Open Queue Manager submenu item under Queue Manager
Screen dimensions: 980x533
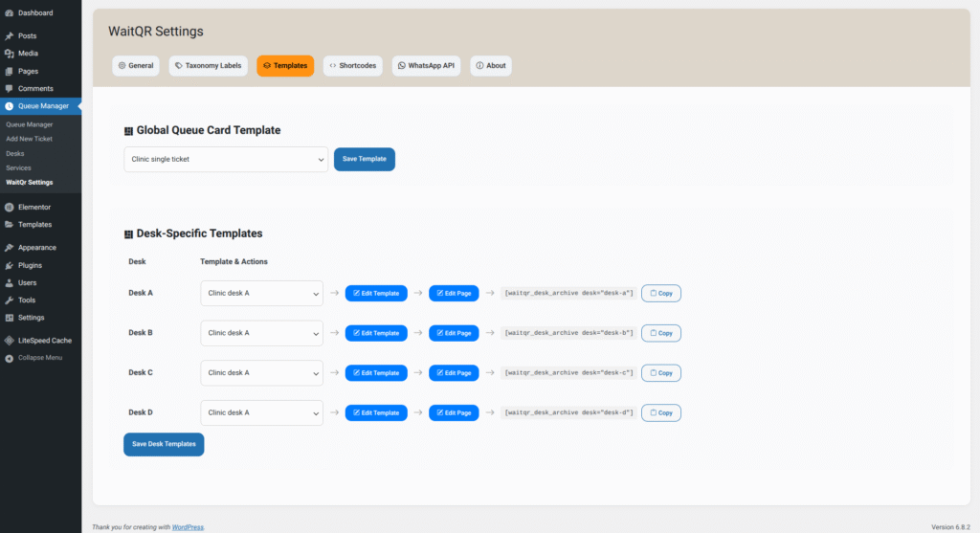pos(30,124)
